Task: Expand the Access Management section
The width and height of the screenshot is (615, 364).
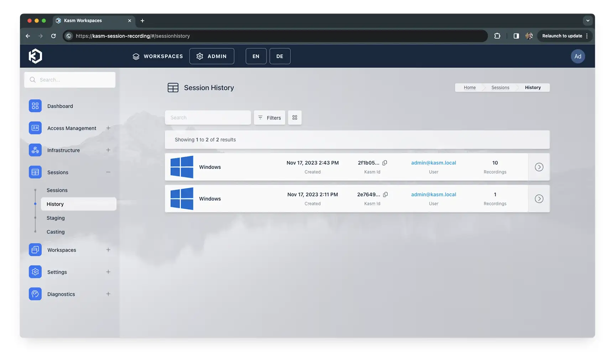Action: coord(108,128)
